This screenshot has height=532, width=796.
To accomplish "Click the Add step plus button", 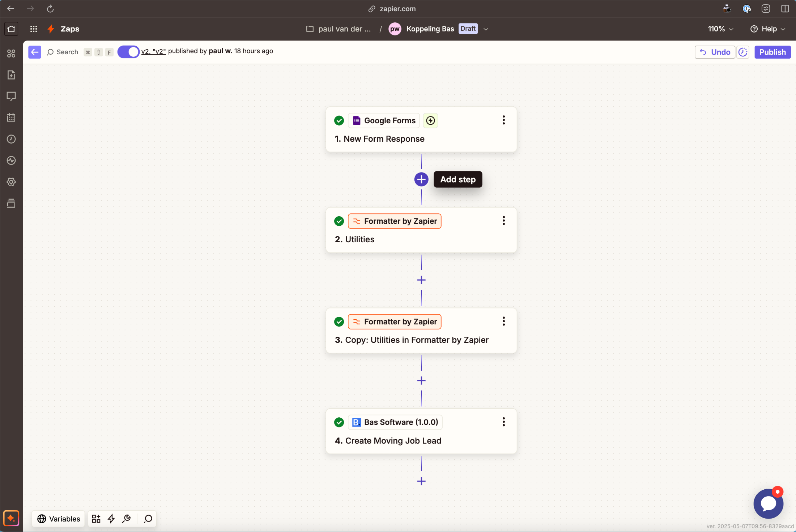I will [x=421, y=179].
